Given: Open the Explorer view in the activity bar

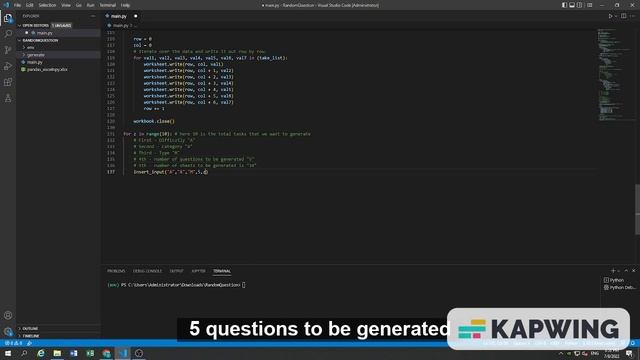Looking at the screenshot, I should coord(8,18).
